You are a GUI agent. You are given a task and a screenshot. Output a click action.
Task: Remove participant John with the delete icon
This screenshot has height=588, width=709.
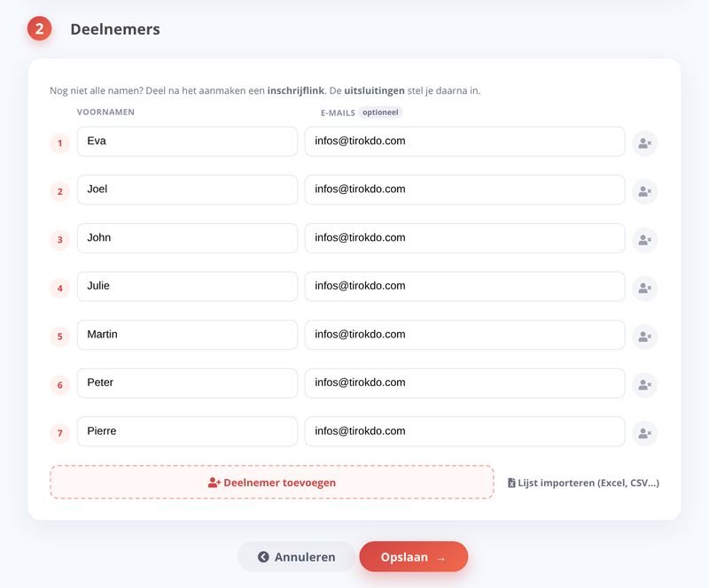coord(644,240)
